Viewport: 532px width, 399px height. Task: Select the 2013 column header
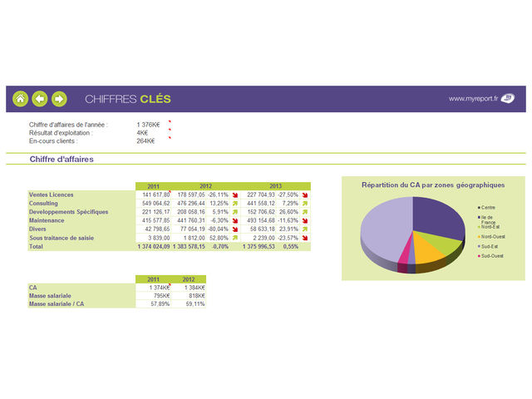(275, 186)
